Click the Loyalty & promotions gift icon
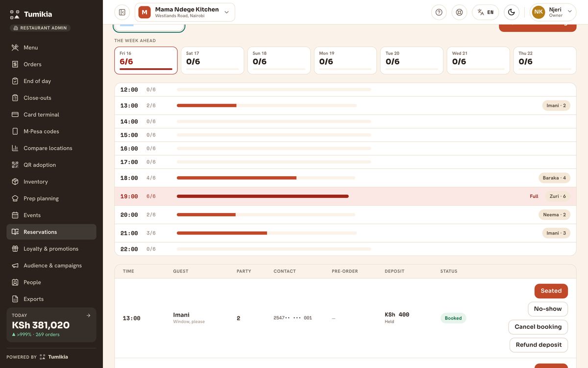588x368 pixels. click(x=15, y=249)
